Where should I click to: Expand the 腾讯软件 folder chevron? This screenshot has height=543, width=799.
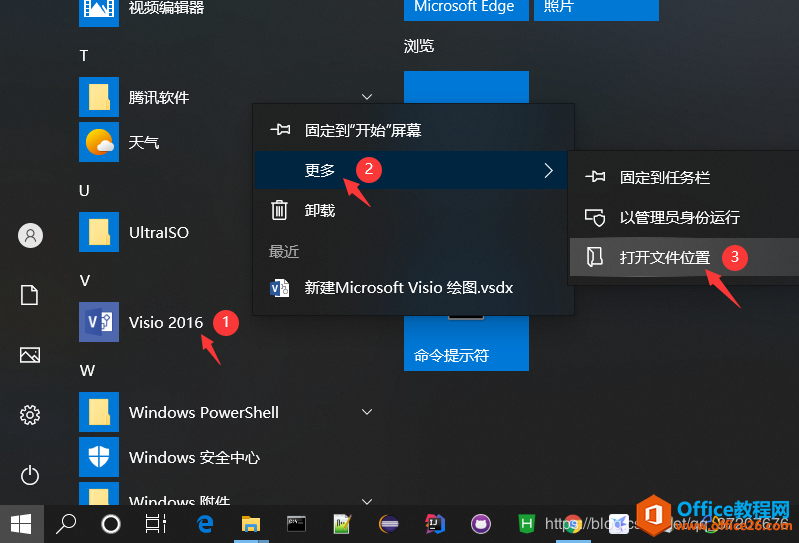pos(367,97)
